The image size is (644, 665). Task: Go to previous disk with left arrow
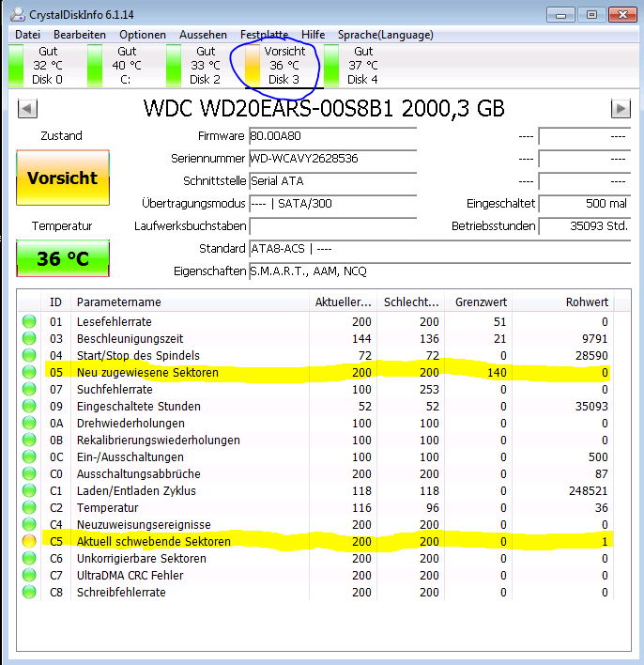[27, 109]
